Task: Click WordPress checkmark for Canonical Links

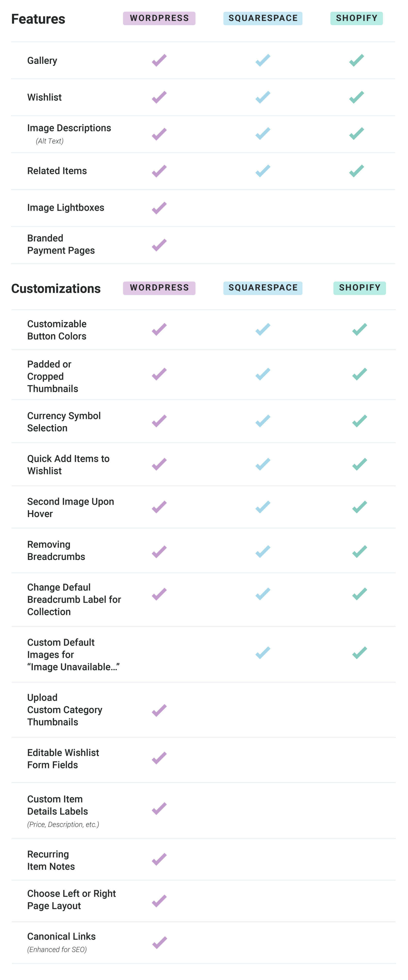Action: click(159, 942)
